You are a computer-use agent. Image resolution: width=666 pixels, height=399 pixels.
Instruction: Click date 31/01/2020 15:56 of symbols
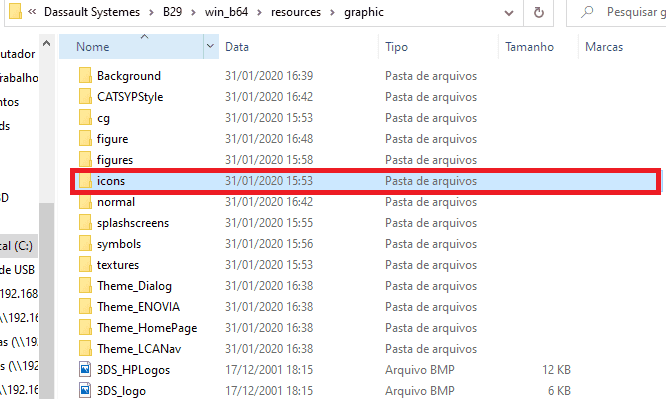click(x=269, y=243)
